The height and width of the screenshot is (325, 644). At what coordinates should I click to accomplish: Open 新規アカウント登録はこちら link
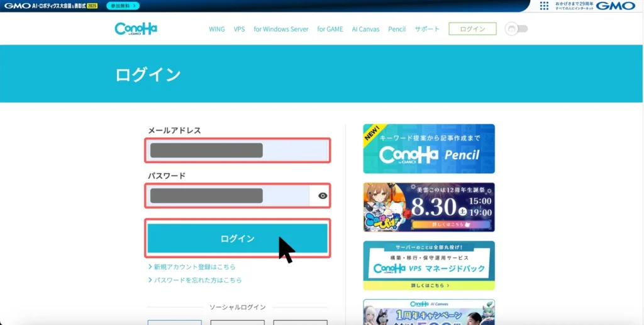click(x=192, y=267)
